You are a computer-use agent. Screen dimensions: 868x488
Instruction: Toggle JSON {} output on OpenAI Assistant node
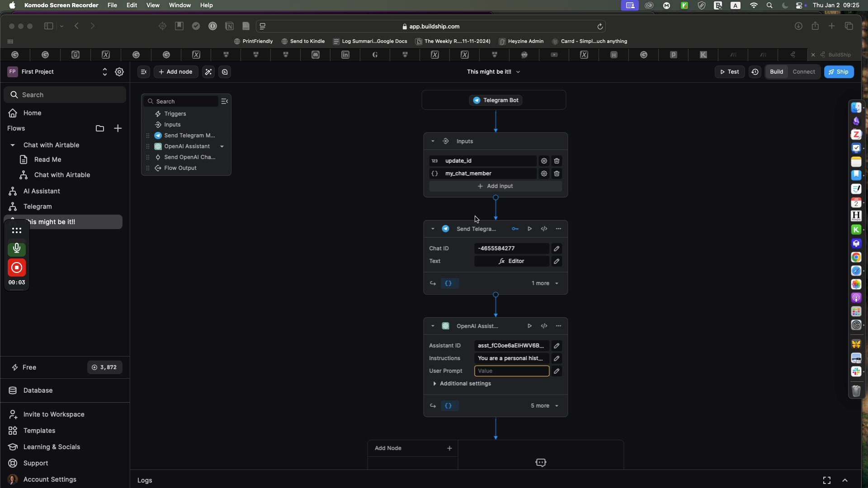click(x=449, y=406)
